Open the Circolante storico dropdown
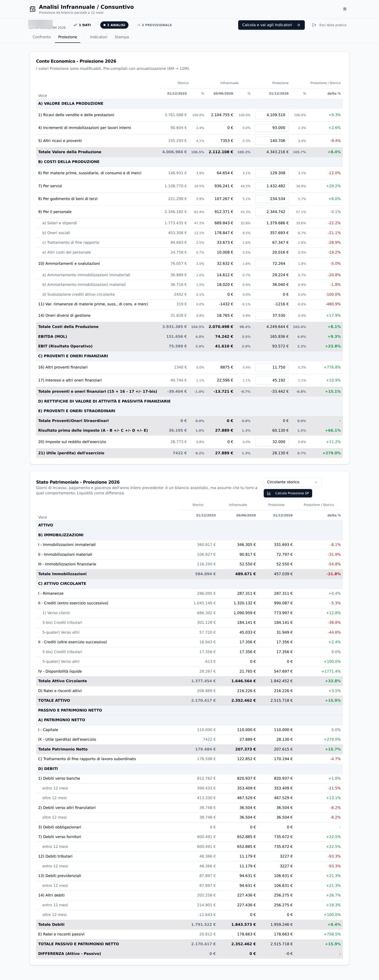 pos(293,482)
